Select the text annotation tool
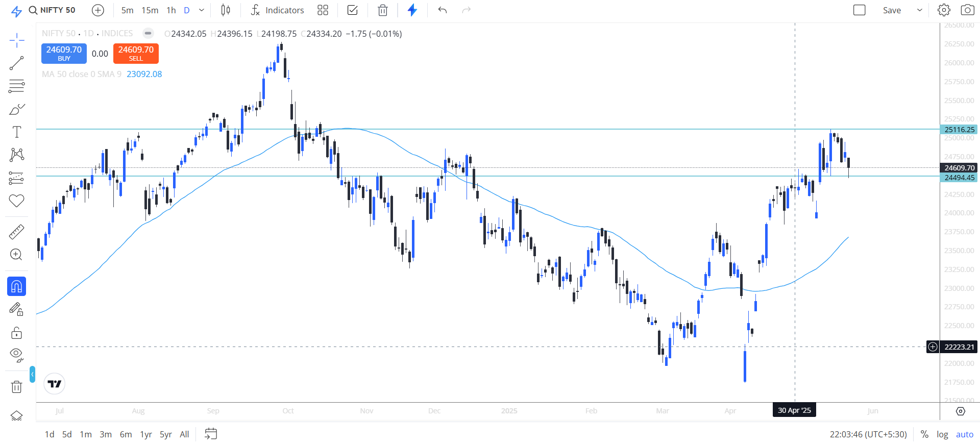The height and width of the screenshot is (445, 980). pyautogui.click(x=16, y=132)
